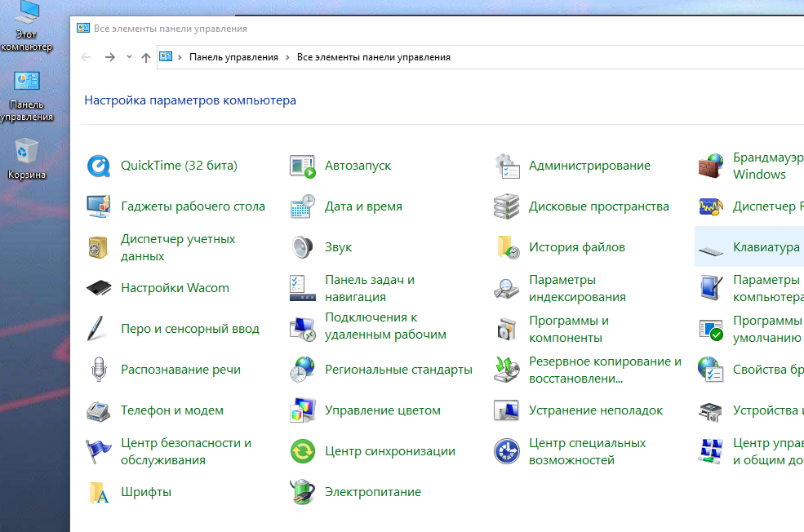Screen dimensions: 804x532
Task: Open the Параметры индексирования magnifier icon
Action: pos(507,288)
